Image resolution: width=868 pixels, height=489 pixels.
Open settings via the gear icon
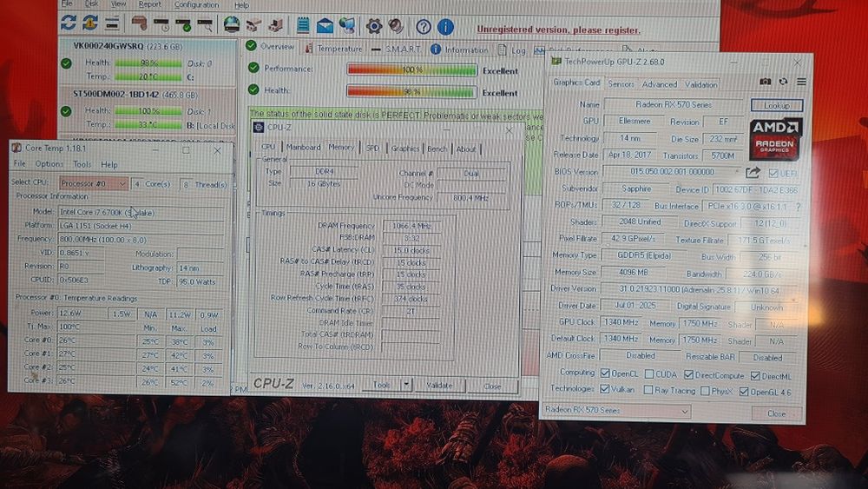(x=373, y=25)
